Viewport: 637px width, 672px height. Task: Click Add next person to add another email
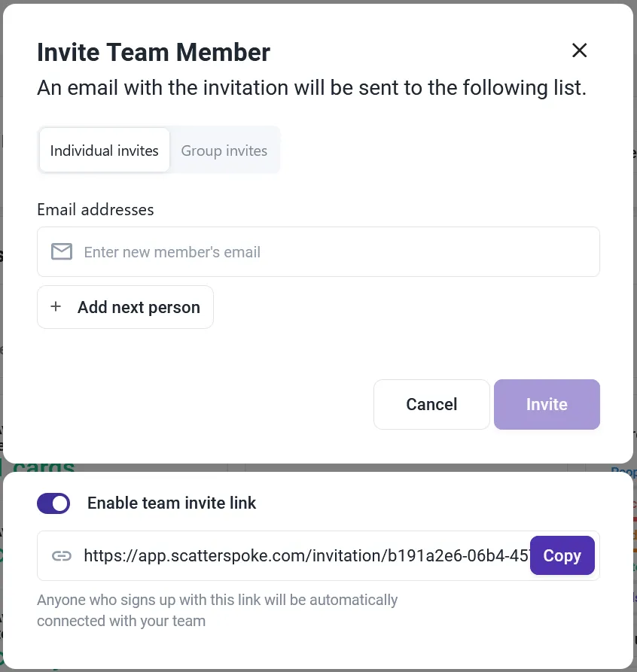[x=125, y=307]
